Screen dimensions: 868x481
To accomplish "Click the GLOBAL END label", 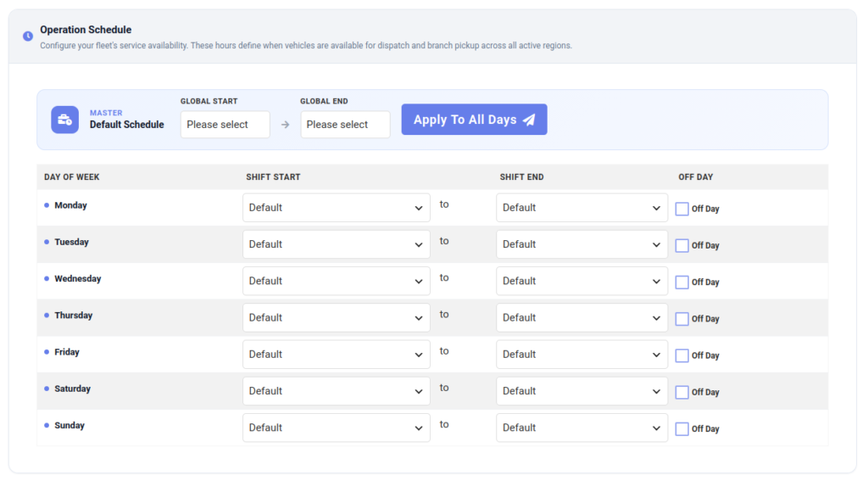I will click(x=325, y=102).
